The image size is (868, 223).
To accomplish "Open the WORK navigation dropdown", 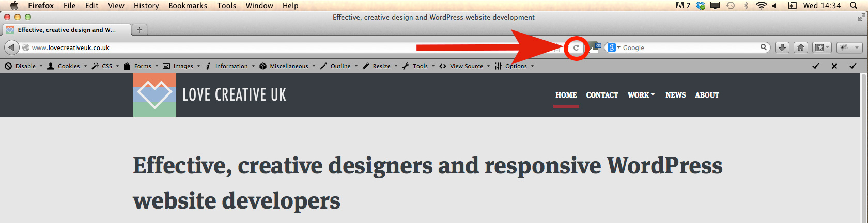I will tap(641, 95).
